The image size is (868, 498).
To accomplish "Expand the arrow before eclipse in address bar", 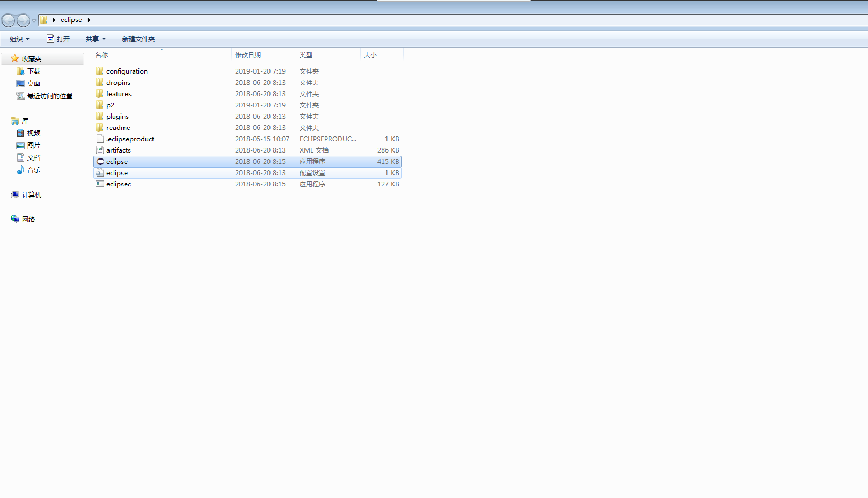I will coord(54,20).
